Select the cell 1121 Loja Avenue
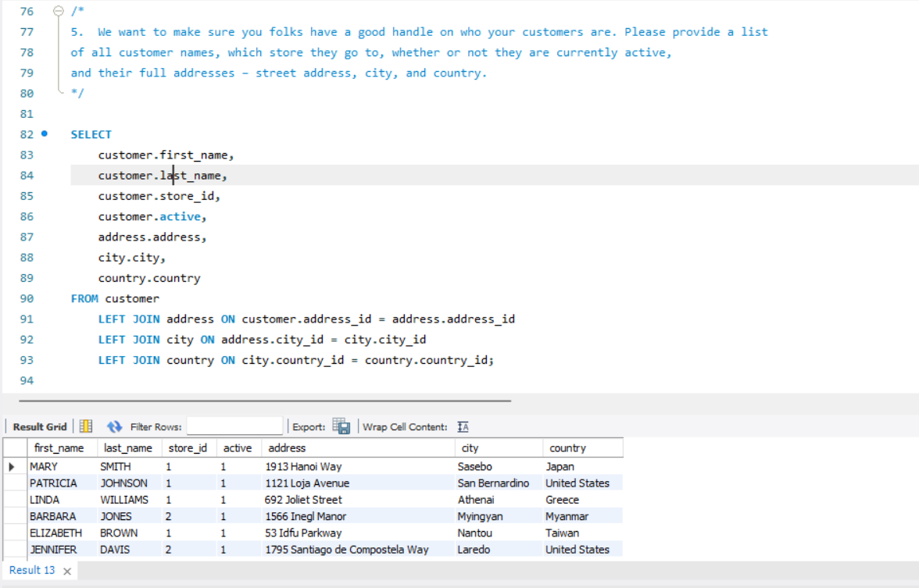919x588 pixels. click(358, 483)
